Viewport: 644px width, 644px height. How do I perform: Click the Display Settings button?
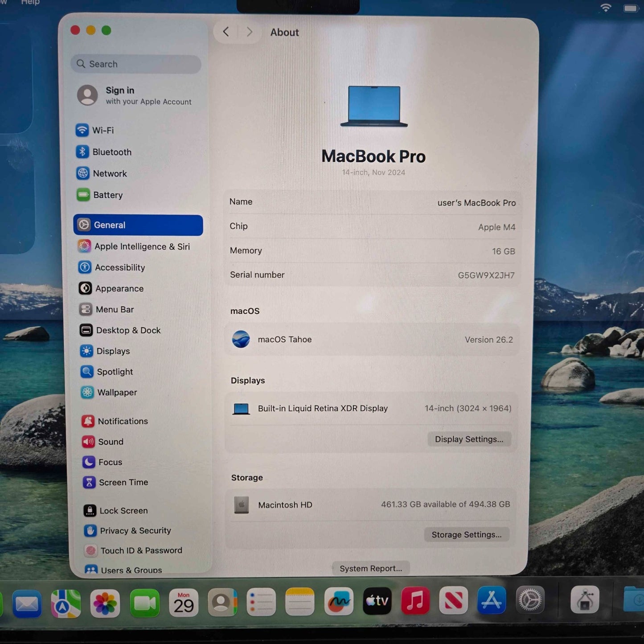pos(469,439)
